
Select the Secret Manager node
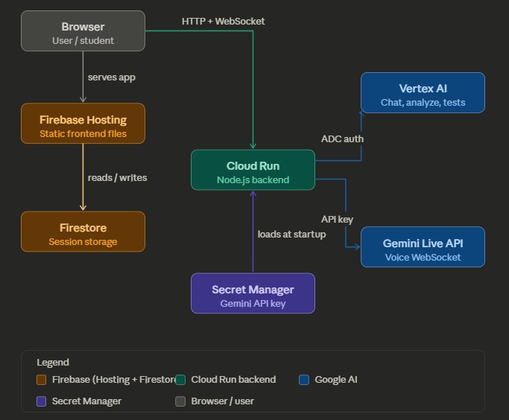pos(253,293)
